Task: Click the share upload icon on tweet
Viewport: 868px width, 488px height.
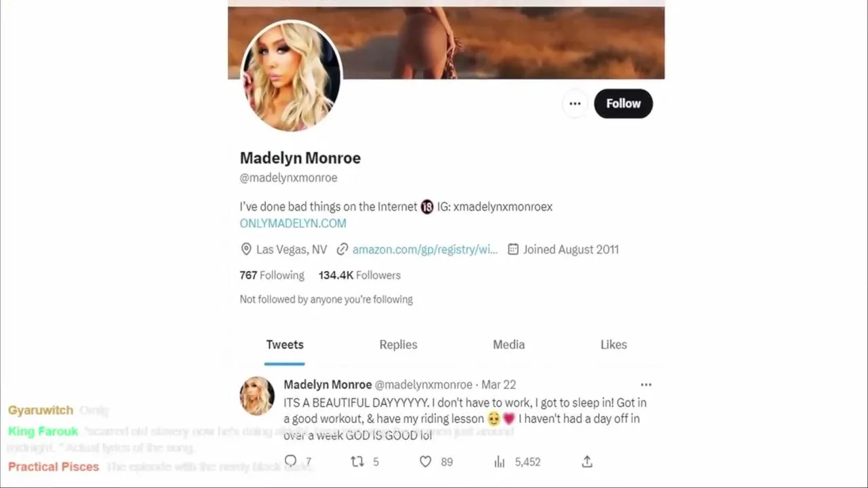Action: click(587, 462)
